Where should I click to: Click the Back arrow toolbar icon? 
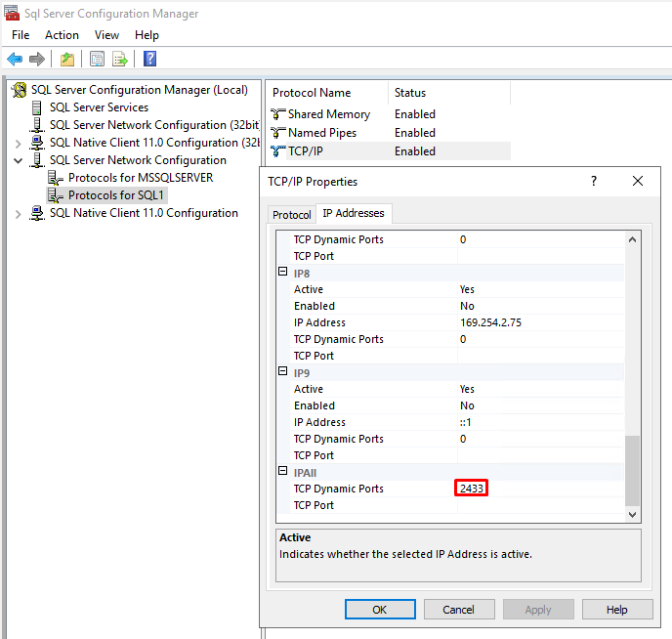[x=15, y=60]
